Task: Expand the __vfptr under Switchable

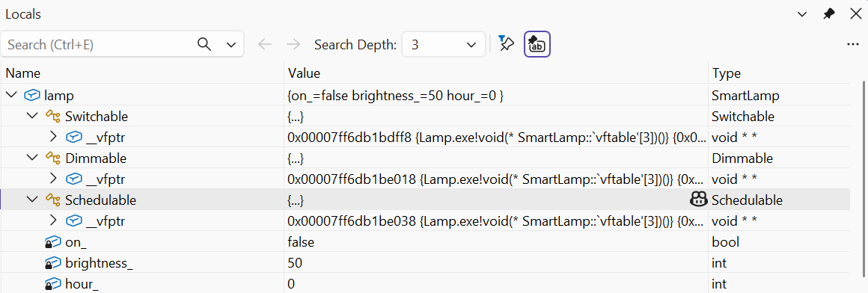Action: pyautogui.click(x=54, y=137)
